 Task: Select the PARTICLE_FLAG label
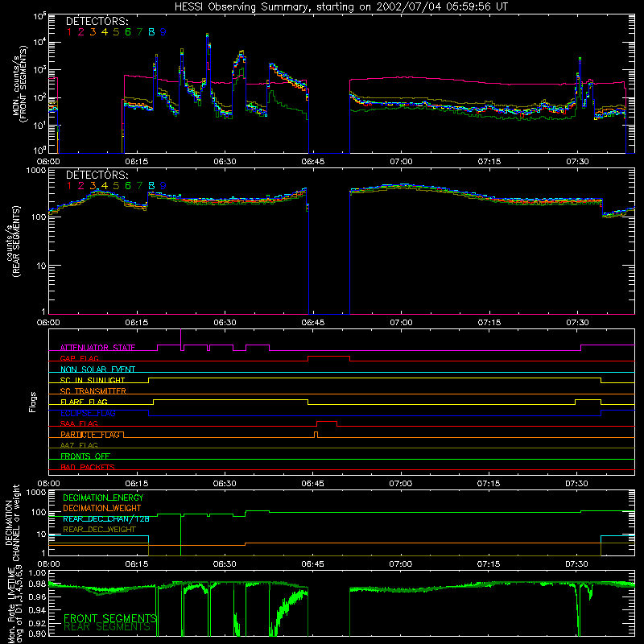click(x=90, y=435)
